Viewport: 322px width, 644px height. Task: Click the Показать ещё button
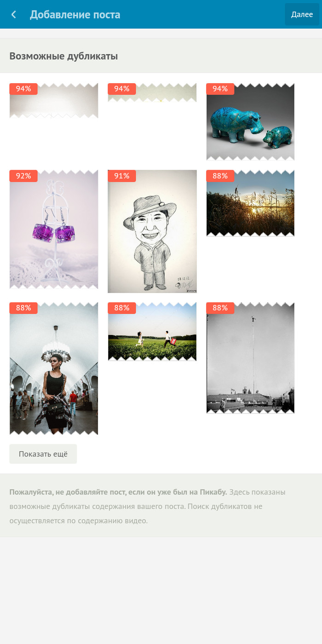(x=43, y=454)
